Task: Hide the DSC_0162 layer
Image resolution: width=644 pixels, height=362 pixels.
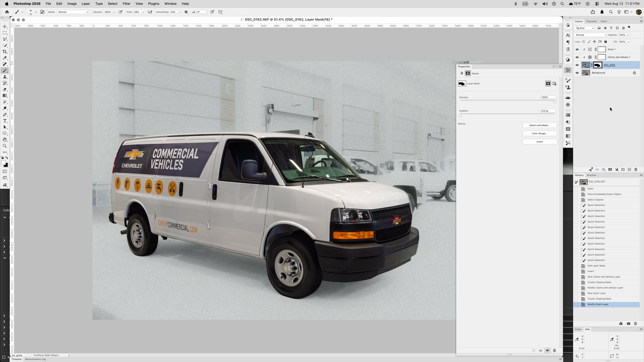Action: pos(577,65)
